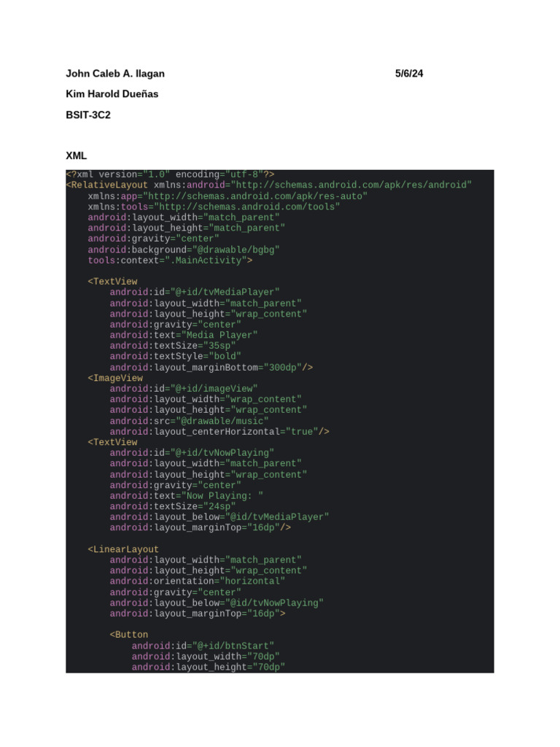The height and width of the screenshot is (747, 560).
Task: Click the btnStart id line
Action: [203, 646]
